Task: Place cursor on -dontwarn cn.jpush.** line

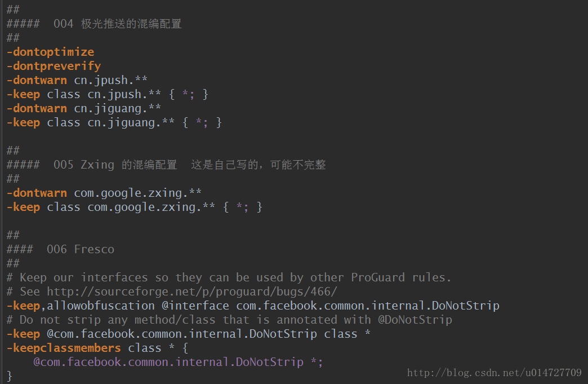Action: 77,80
